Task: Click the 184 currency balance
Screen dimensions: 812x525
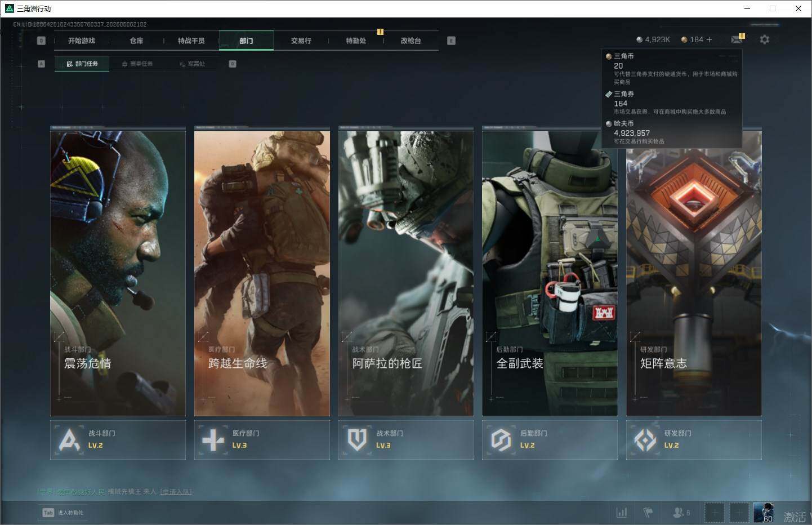Action: pyautogui.click(x=692, y=39)
